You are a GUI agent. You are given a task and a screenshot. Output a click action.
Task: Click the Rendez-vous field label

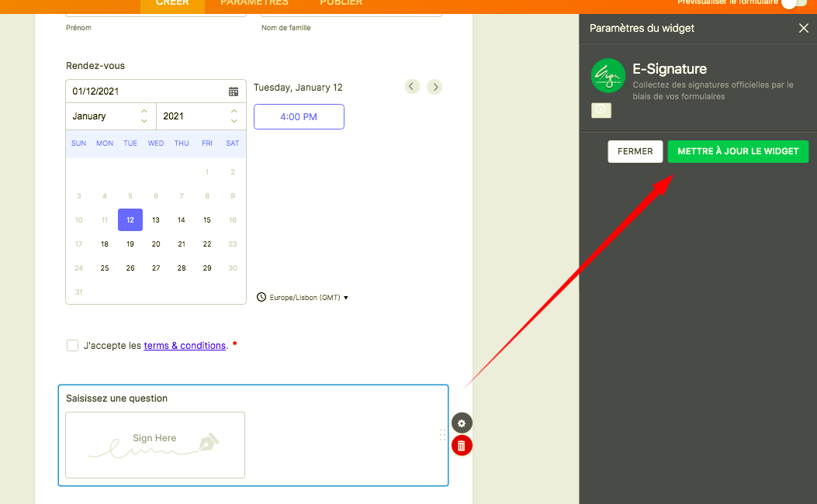(95, 66)
